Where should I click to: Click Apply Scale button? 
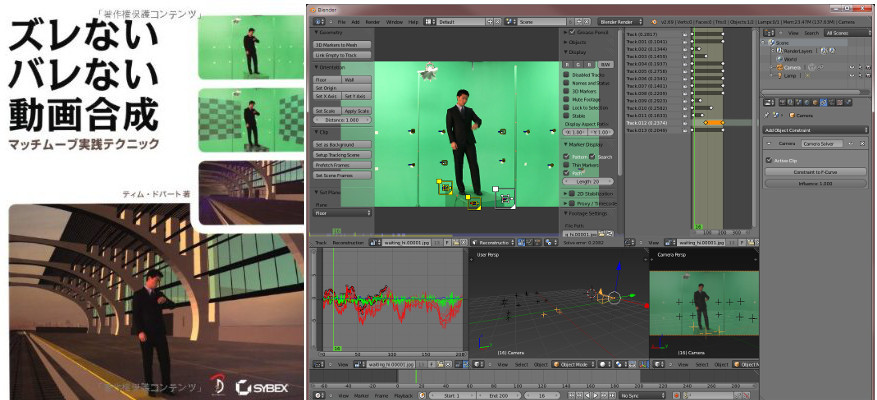[357, 111]
